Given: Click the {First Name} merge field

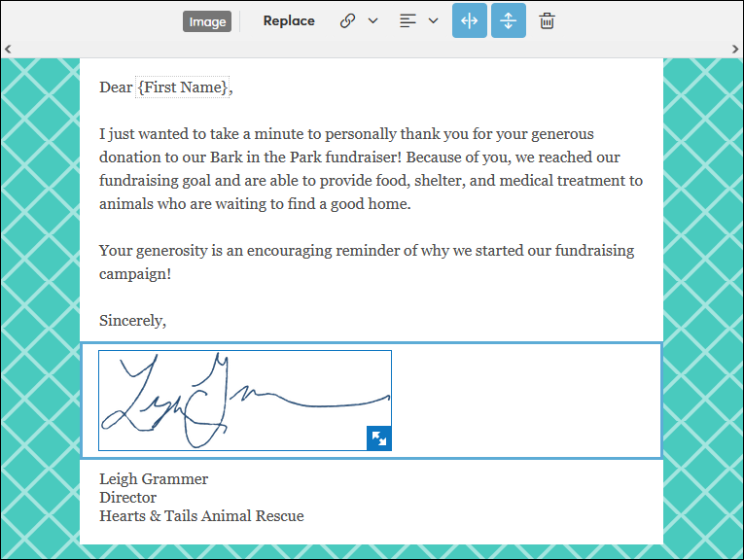Looking at the screenshot, I should pyautogui.click(x=185, y=87).
